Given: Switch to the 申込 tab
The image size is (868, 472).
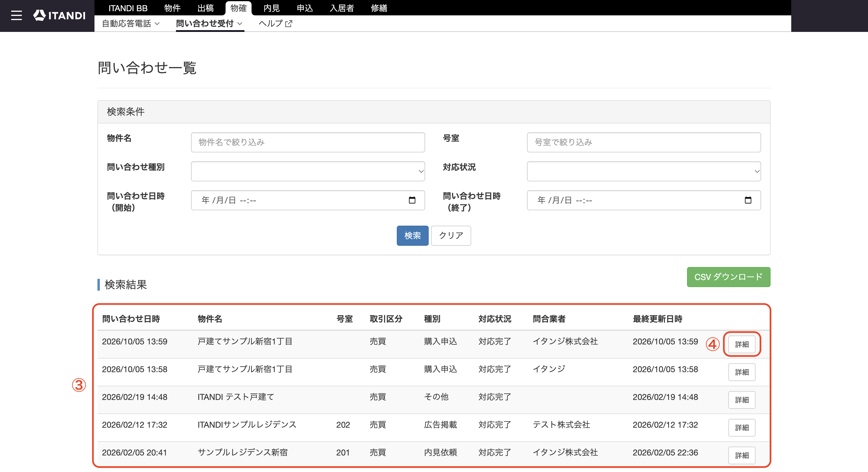Looking at the screenshot, I should point(305,8).
